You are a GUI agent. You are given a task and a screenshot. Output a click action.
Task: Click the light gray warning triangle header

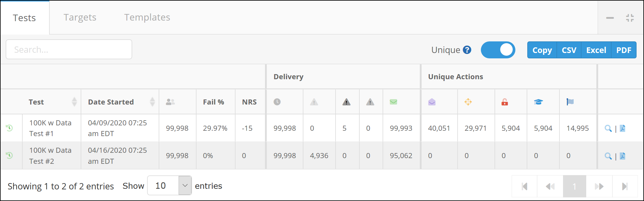(x=314, y=102)
